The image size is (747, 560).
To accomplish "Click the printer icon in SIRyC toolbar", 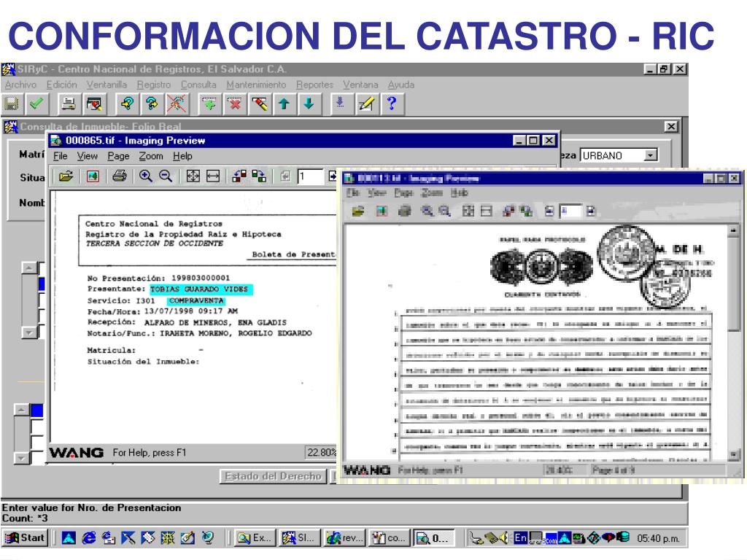I will point(69,104).
